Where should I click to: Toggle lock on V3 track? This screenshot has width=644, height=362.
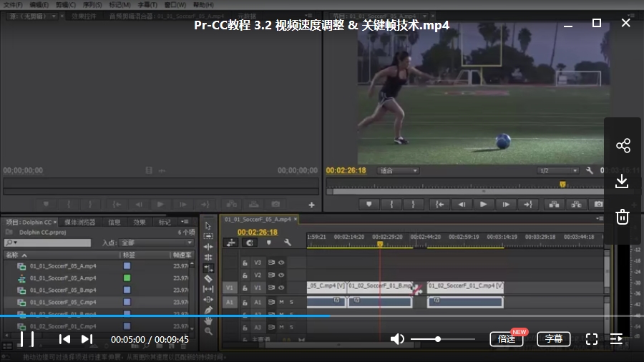coord(245,263)
